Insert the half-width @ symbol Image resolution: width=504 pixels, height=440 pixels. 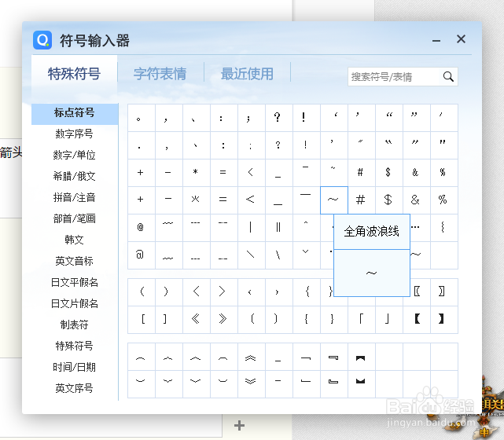pos(142,228)
